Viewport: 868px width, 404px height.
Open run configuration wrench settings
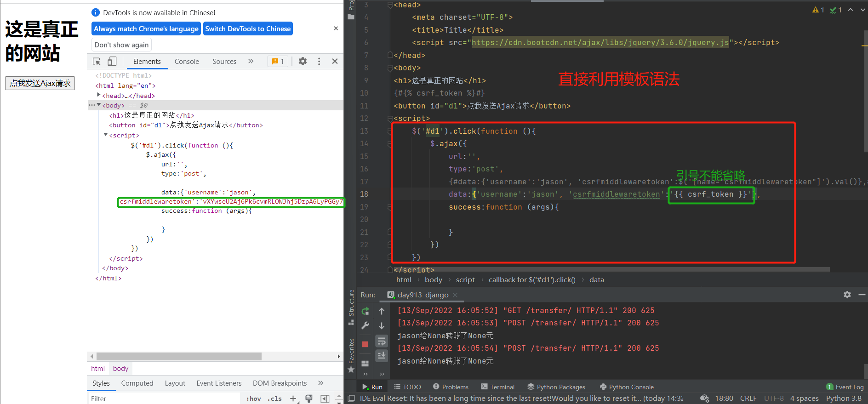coord(365,325)
